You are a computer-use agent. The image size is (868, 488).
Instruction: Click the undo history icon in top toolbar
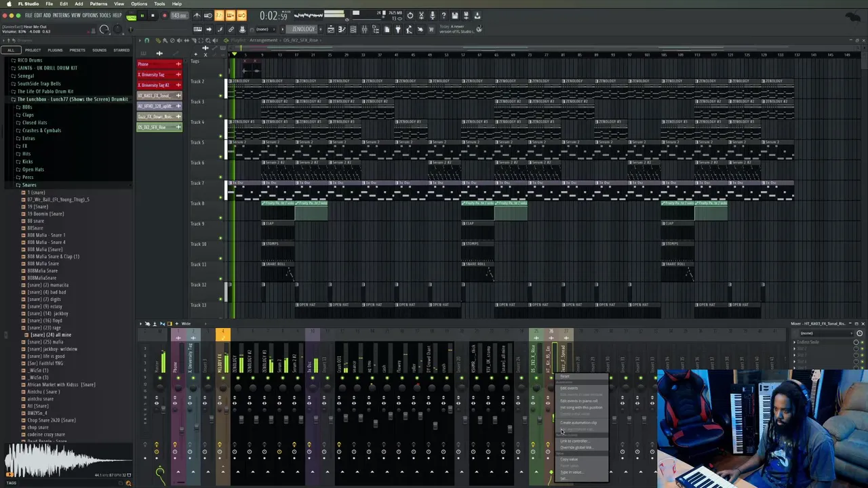(x=410, y=15)
